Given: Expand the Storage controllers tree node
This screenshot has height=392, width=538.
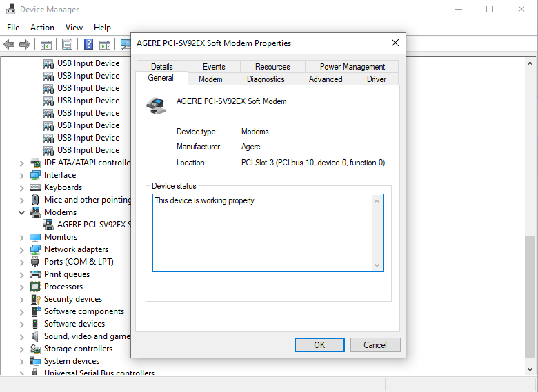Looking at the screenshot, I should [21, 349].
